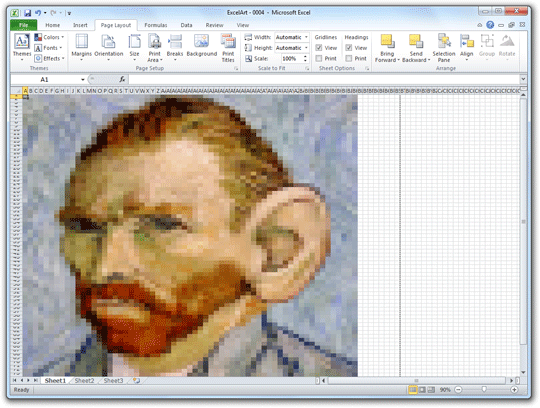
Task: Open the File tab
Action: click(23, 25)
